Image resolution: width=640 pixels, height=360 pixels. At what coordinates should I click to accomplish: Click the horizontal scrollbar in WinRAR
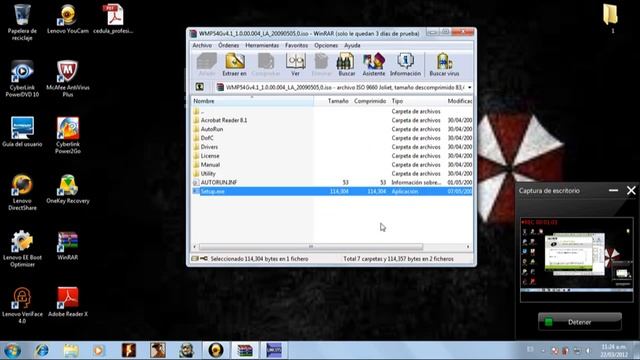pyautogui.click(x=311, y=247)
